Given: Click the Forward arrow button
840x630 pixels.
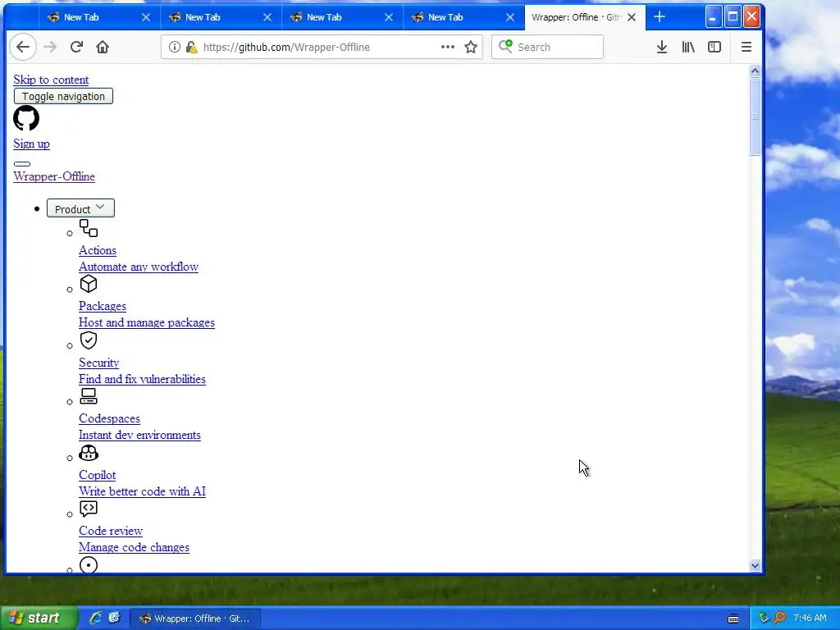Looking at the screenshot, I should coord(50,47).
